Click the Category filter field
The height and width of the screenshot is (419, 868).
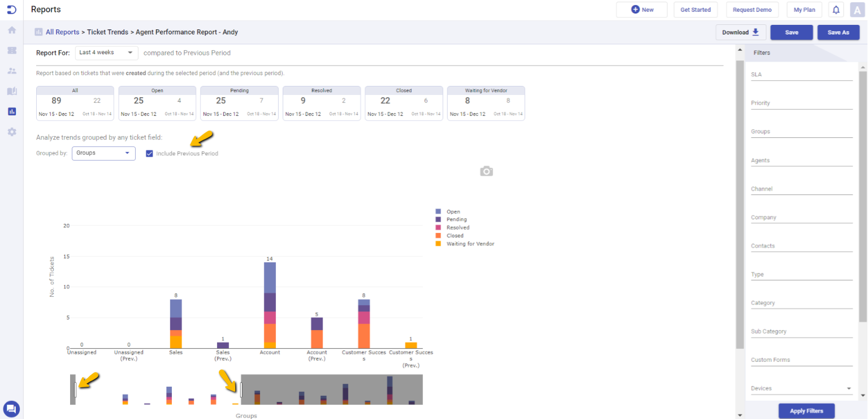801,303
